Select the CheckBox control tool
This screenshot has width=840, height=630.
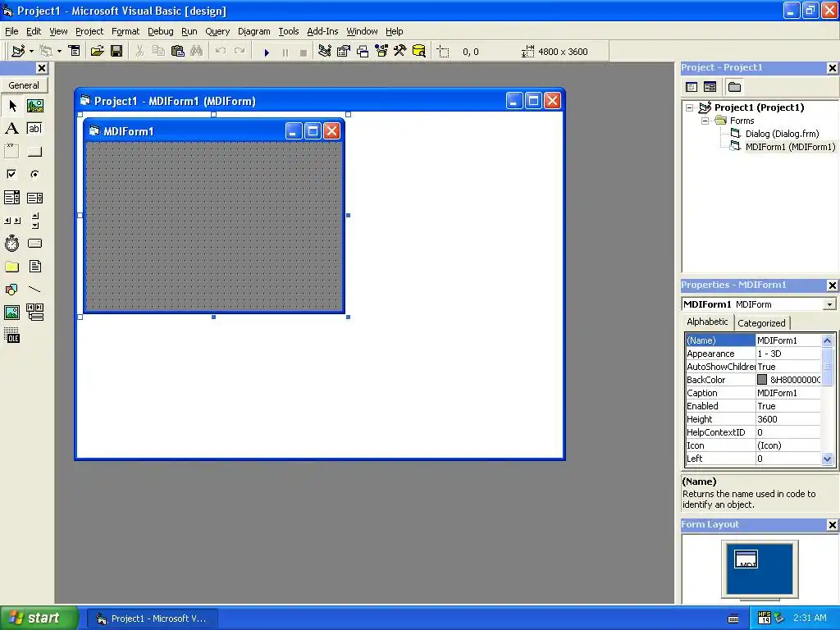point(11,174)
